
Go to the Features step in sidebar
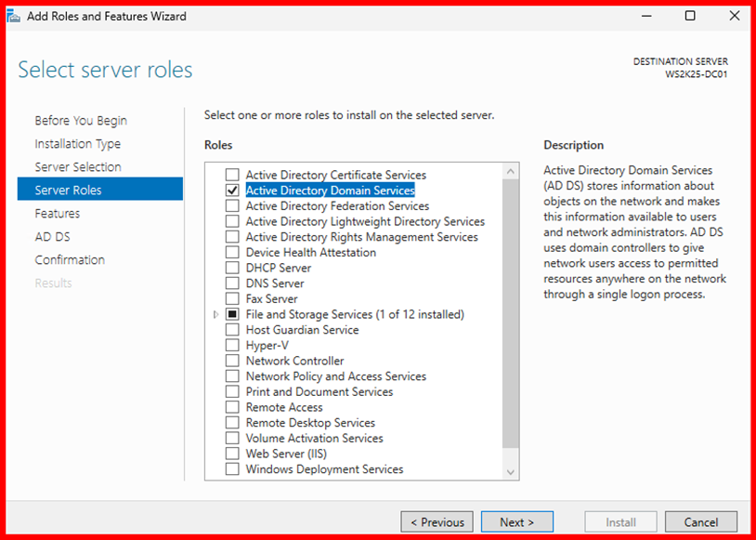tap(58, 214)
